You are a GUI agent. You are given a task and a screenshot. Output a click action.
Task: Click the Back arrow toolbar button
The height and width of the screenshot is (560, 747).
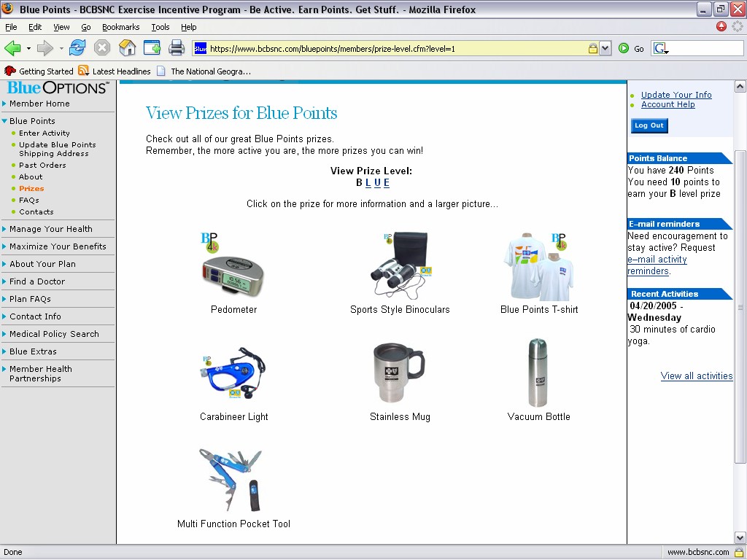point(12,48)
